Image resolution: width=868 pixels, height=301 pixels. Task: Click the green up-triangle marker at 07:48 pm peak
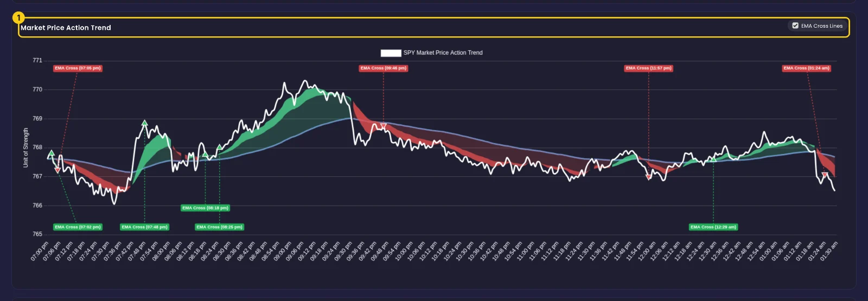(x=144, y=123)
